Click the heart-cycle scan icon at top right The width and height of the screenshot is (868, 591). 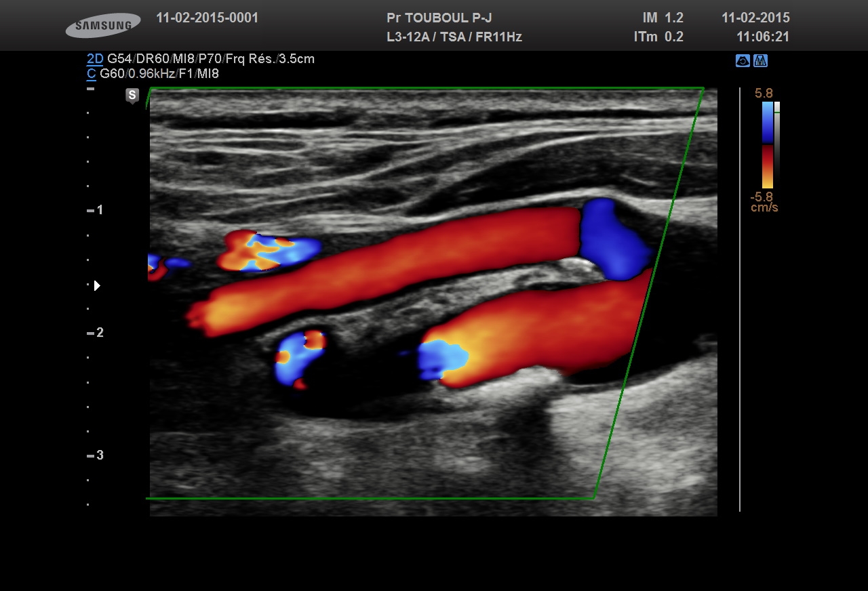(x=743, y=61)
